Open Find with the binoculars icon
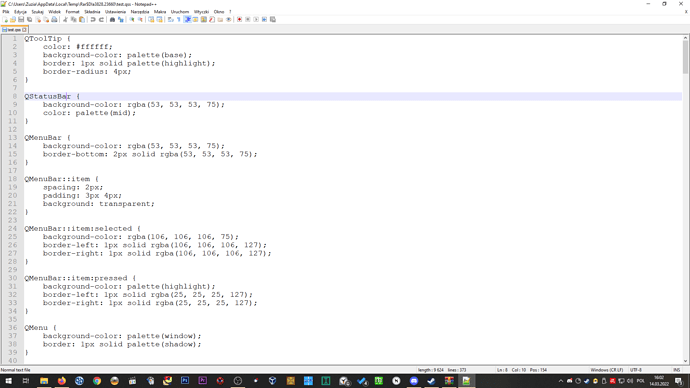 tap(112, 19)
